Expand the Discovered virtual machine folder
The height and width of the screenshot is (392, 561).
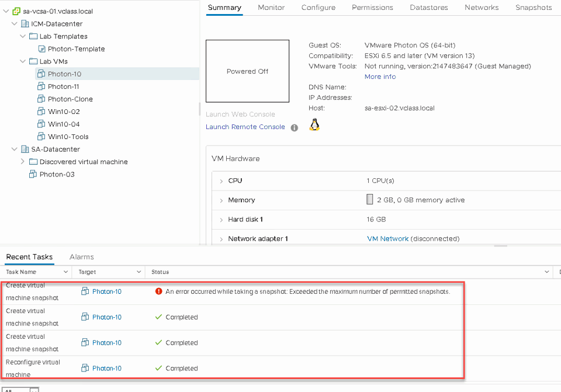point(23,161)
